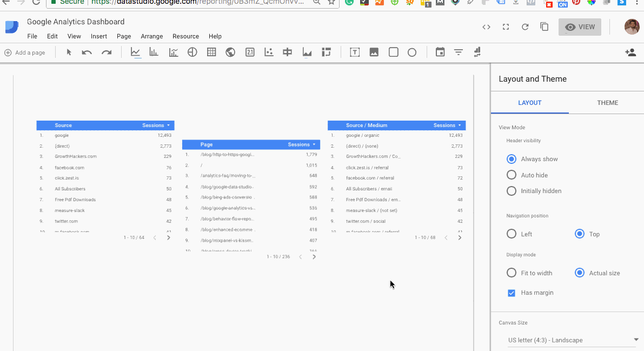Switch to the THEME tab
644x351 pixels.
607,102
